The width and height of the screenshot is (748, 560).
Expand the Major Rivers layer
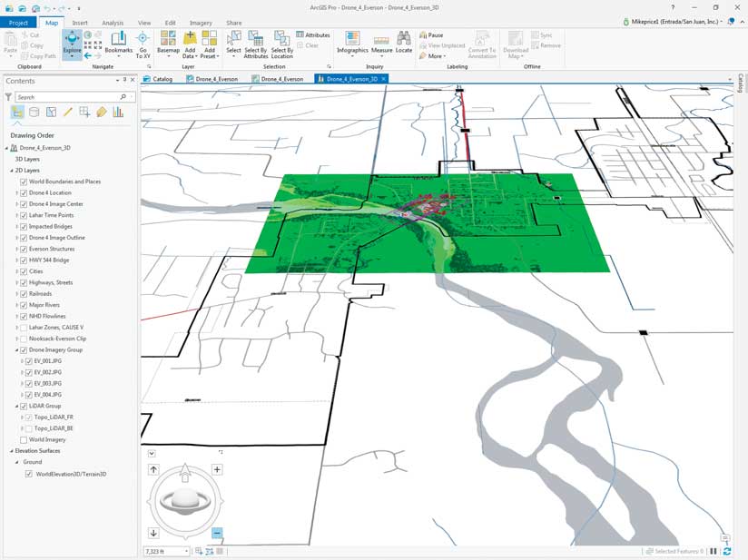[x=16, y=305]
